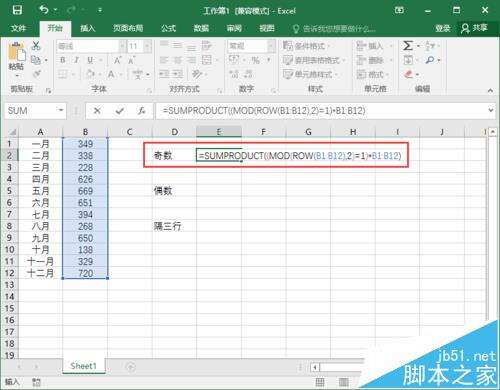Screen dimensions: 500x390
Task: Click the Fill down icon
Action: 408,60
